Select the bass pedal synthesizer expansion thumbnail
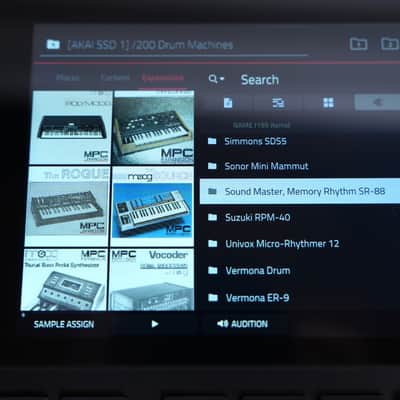 click(64, 279)
